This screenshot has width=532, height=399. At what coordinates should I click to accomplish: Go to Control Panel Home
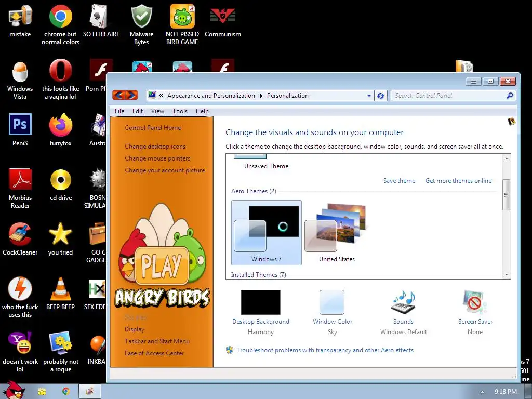click(x=153, y=128)
